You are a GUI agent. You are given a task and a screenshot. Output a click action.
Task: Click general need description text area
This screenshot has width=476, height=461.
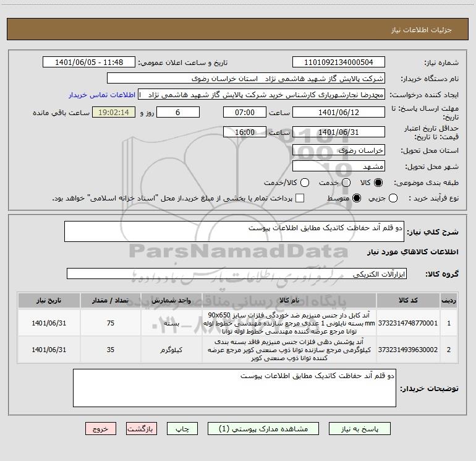(x=234, y=231)
